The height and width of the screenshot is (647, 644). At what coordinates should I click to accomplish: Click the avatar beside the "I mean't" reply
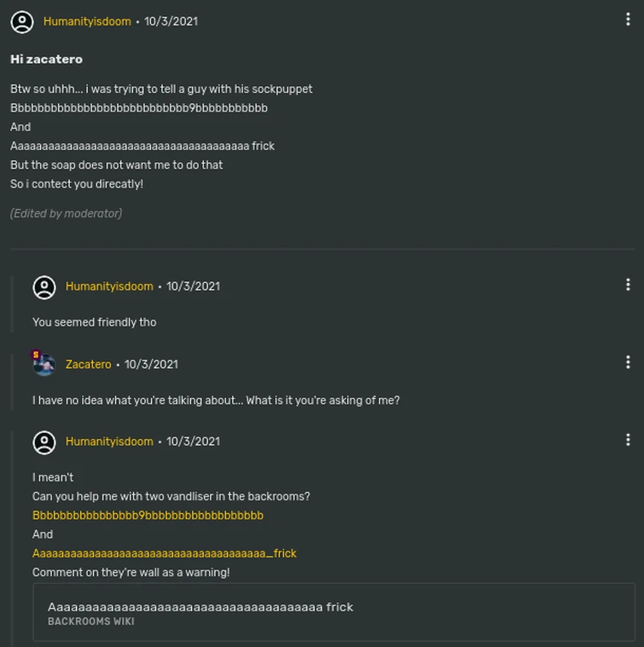(x=44, y=442)
